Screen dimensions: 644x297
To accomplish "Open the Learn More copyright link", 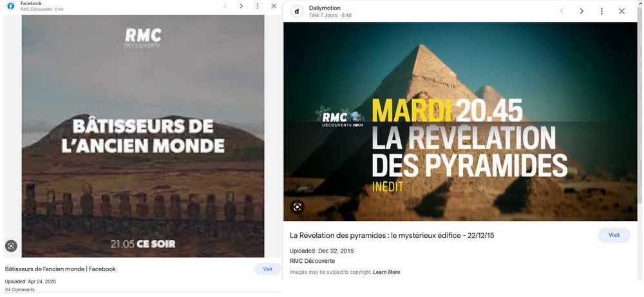I will tap(386, 272).
